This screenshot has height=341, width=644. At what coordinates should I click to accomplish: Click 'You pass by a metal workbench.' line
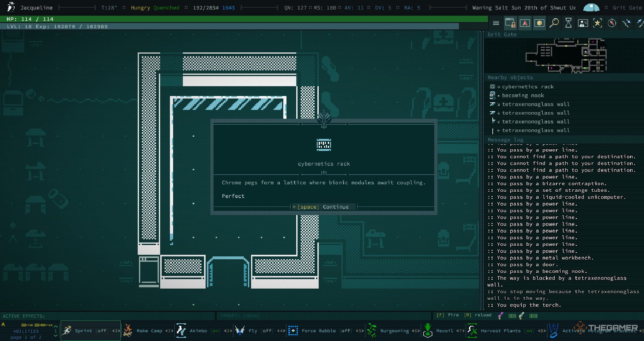540,258
